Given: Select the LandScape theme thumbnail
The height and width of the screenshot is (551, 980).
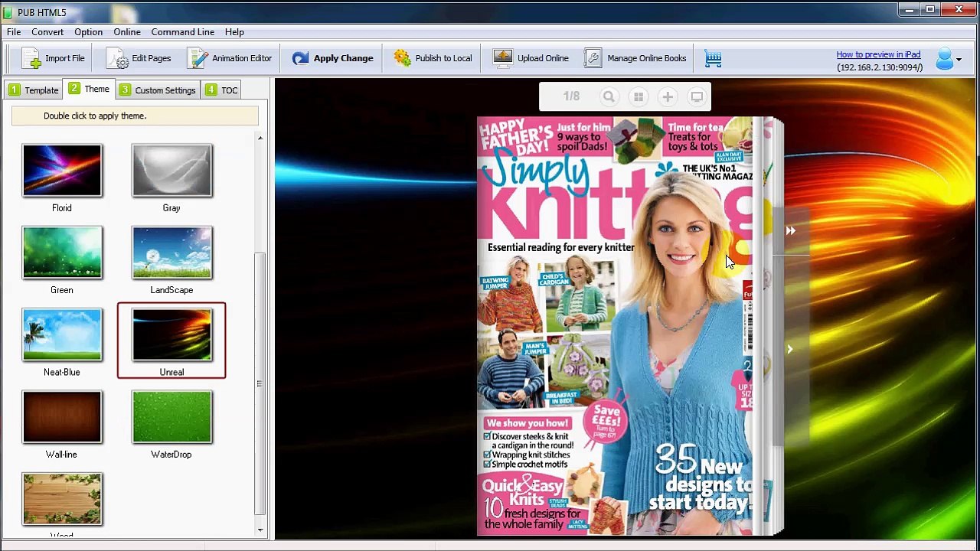Looking at the screenshot, I should [x=171, y=253].
